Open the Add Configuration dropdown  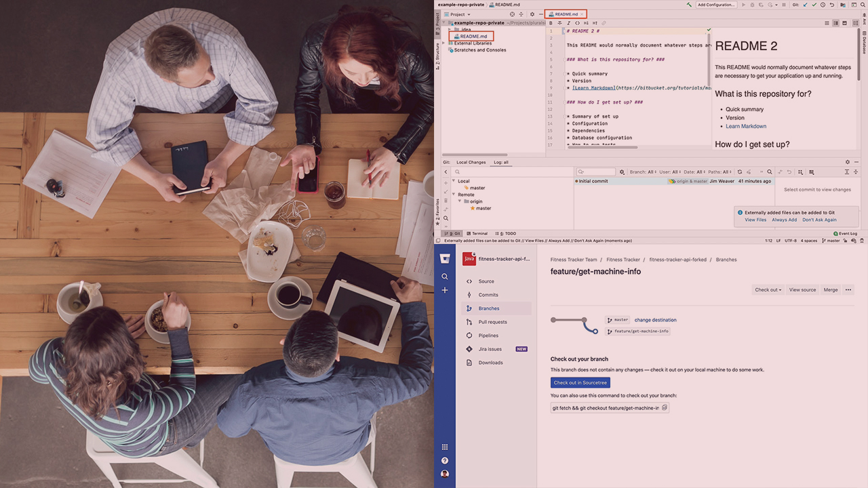coord(716,5)
